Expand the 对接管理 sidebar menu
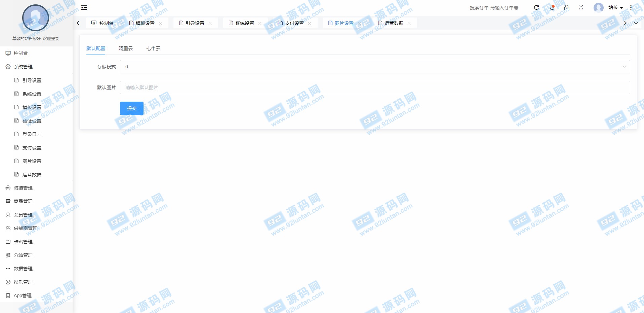Image resolution: width=644 pixels, height=313 pixels. 36,188
